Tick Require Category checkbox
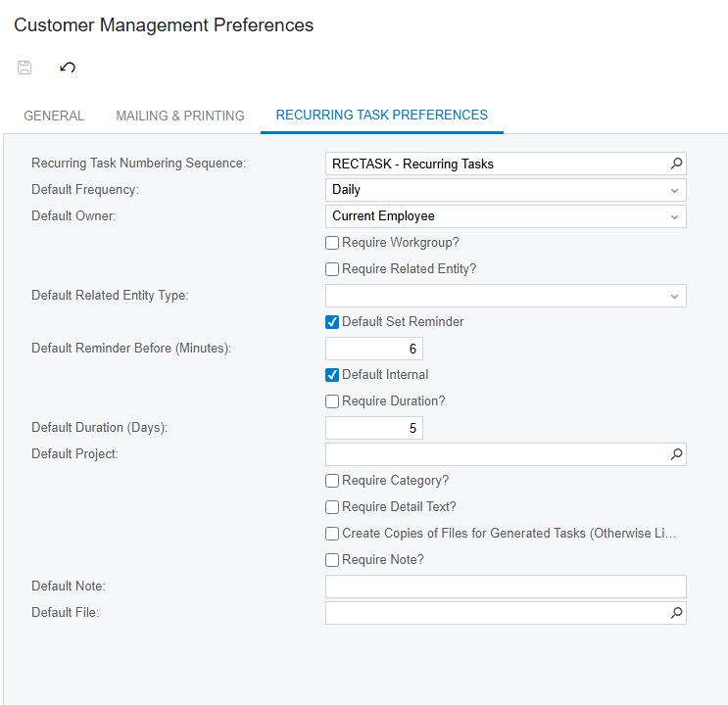This screenshot has height=705, width=728. 332,481
